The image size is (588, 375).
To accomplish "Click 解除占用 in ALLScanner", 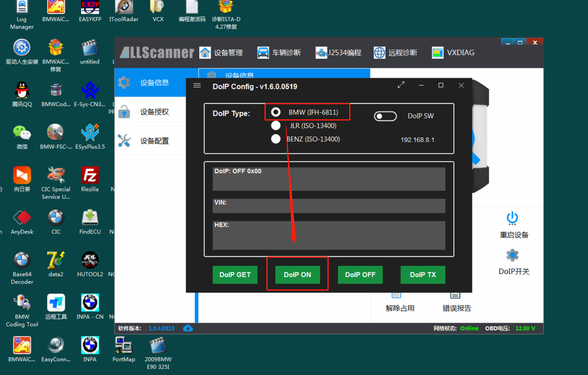I will pyautogui.click(x=400, y=308).
